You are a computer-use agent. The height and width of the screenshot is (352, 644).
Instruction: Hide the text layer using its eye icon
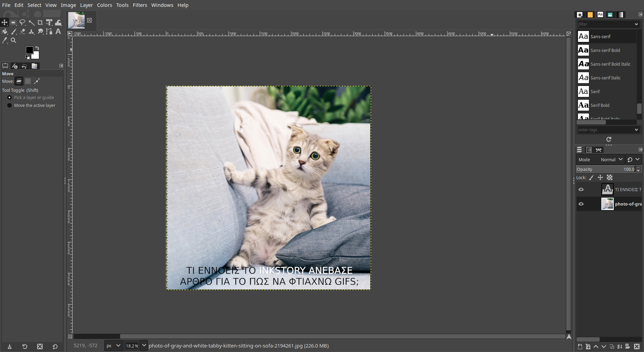(581, 189)
